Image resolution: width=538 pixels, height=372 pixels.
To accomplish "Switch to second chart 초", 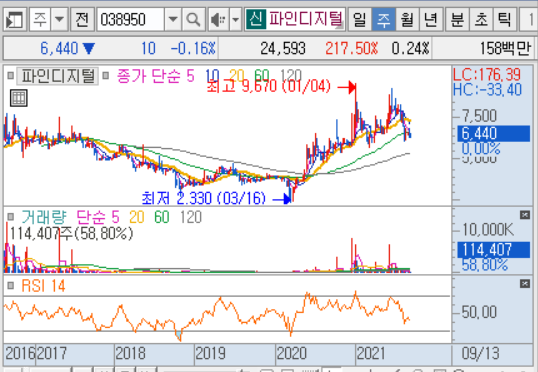I will click(481, 19).
